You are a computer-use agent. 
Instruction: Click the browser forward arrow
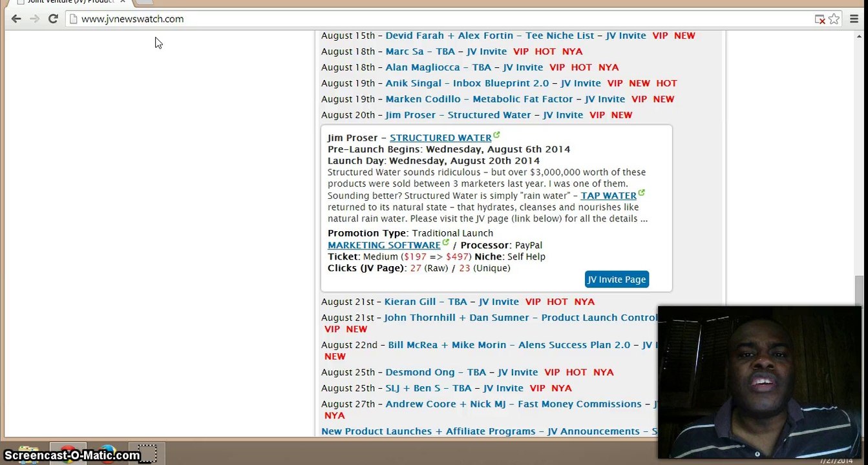pos(34,19)
